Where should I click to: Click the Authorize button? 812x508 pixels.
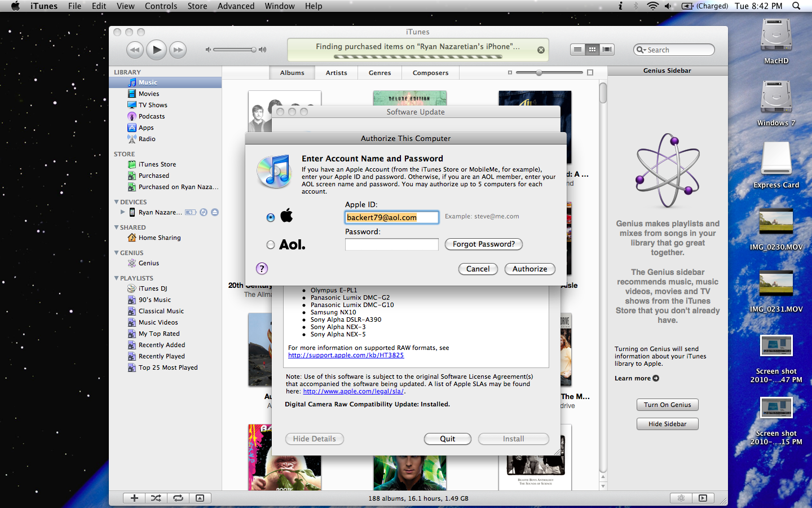coord(530,269)
